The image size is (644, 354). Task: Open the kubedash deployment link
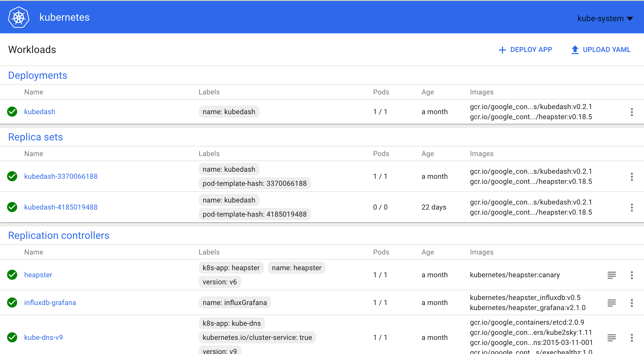40,112
